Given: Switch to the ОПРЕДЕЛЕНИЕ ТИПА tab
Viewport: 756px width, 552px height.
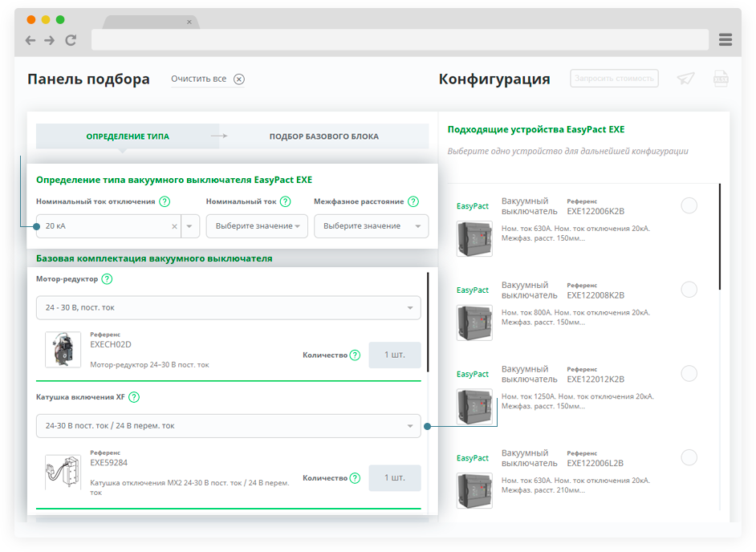Looking at the screenshot, I should 128,136.
